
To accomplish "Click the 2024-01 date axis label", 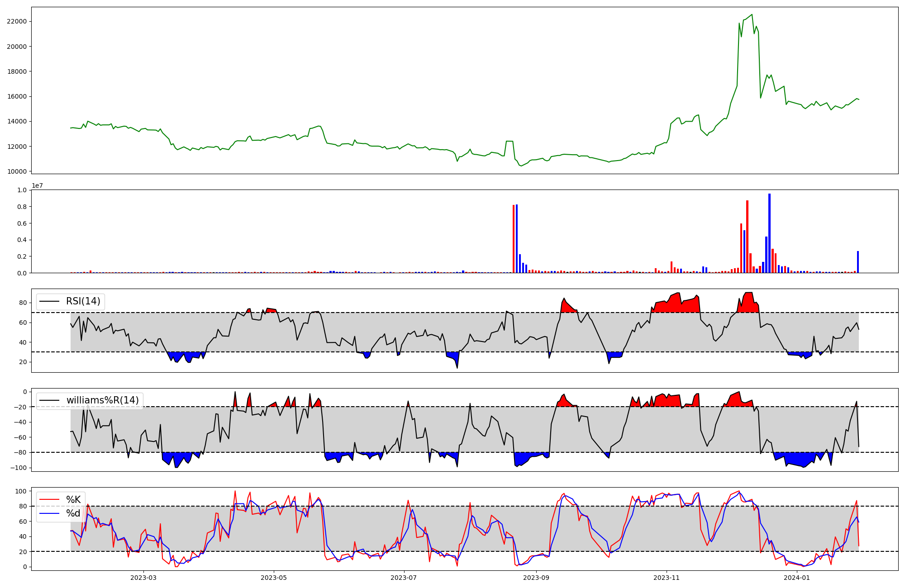I will pos(796,578).
